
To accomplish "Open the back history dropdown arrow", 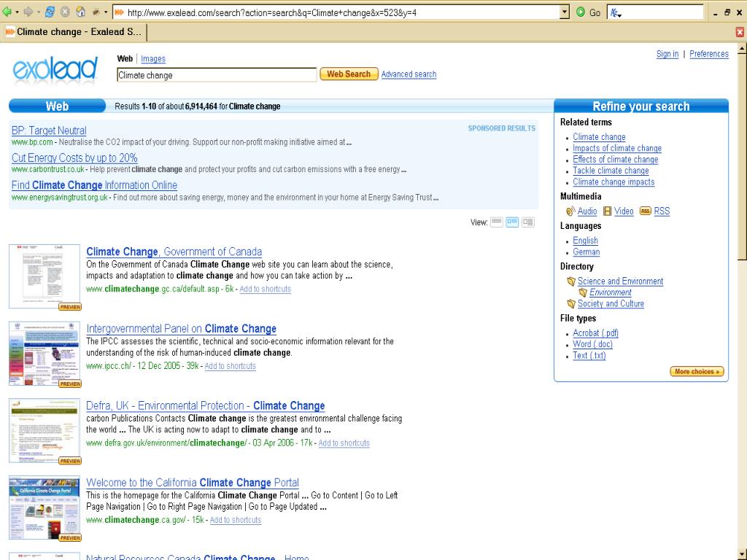I will tap(17, 12).
